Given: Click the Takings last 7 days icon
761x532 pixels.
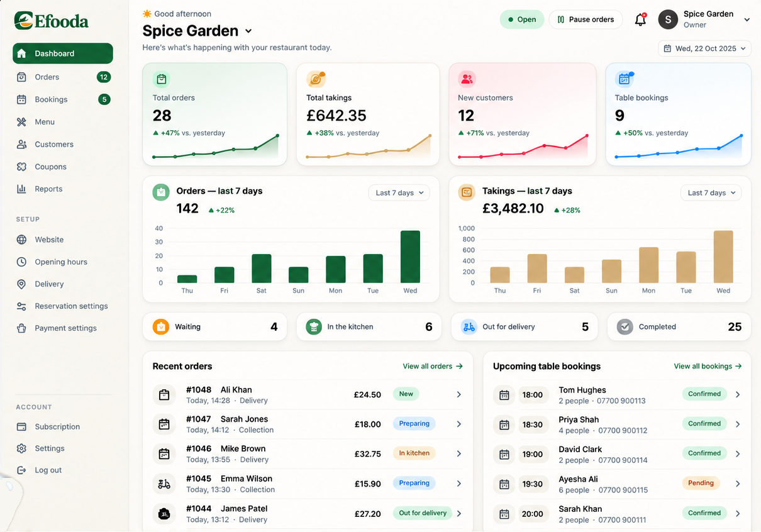Looking at the screenshot, I should pos(467,192).
